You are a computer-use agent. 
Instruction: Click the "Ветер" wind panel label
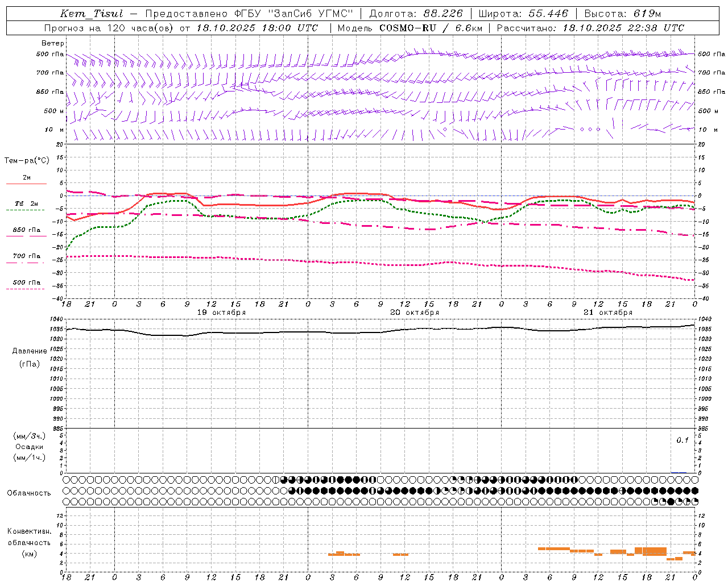[53, 43]
